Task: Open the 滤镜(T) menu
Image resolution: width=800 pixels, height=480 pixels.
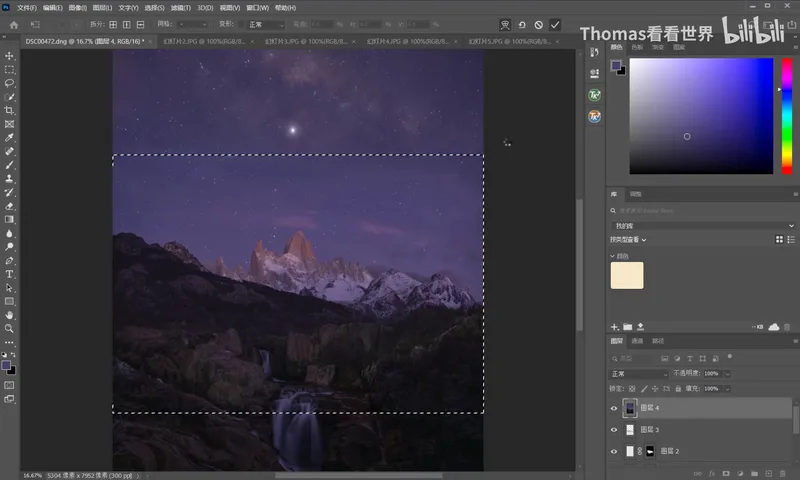Action: coord(181,8)
